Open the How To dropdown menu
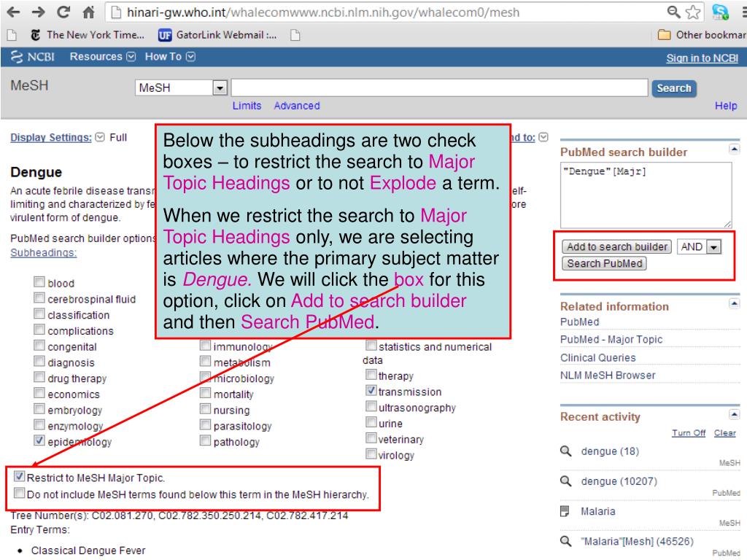 [170, 57]
